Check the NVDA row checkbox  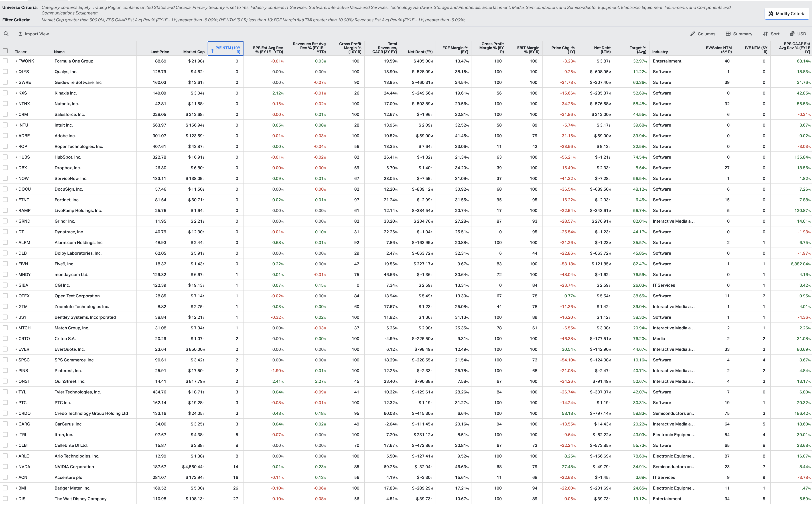pos(5,466)
